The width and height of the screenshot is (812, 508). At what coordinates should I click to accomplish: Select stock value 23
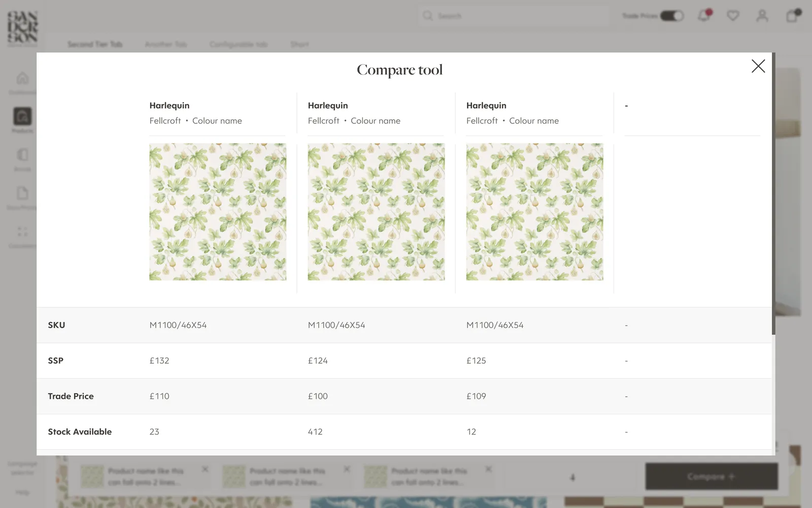(154, 432)
